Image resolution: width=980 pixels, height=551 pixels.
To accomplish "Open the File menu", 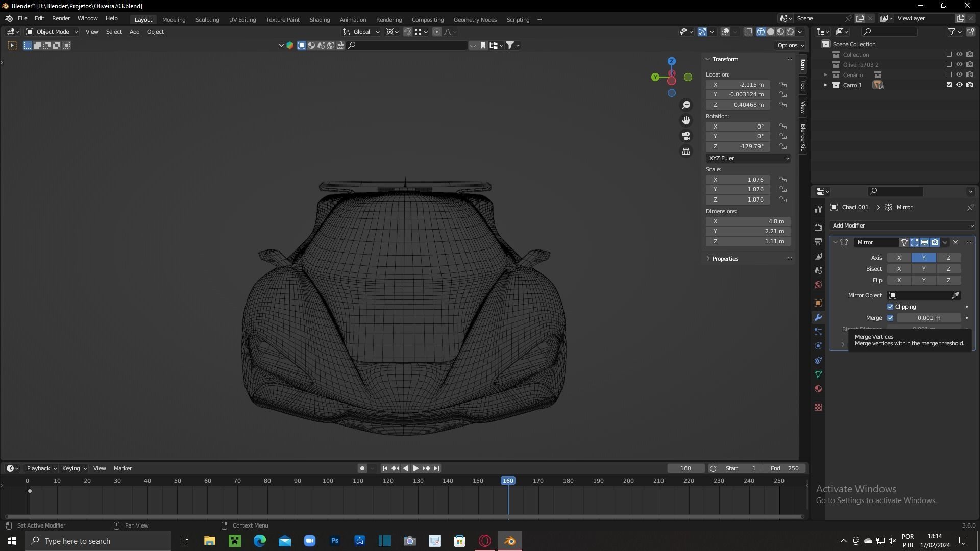I will coord(22,18).
